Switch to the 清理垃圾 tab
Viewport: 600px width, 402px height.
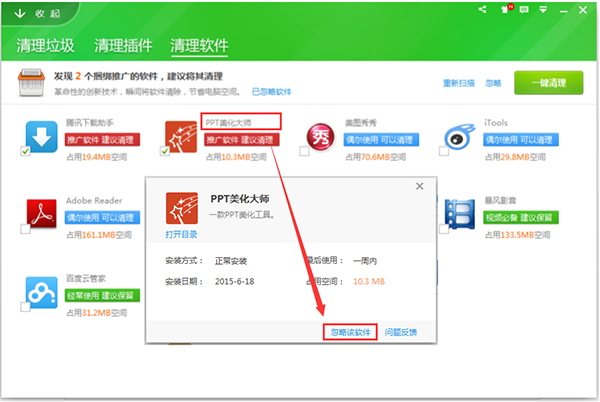45,46
